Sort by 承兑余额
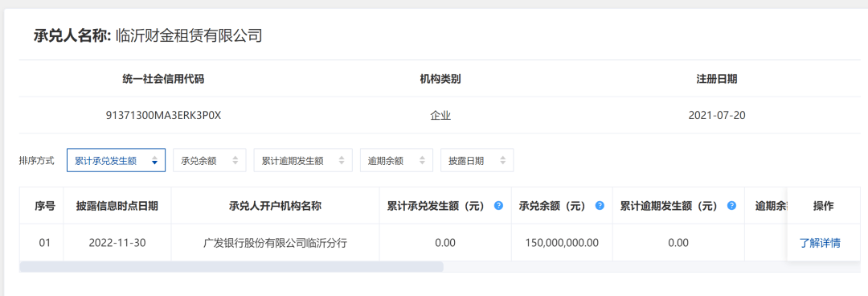The image size is (868, 296). tap(210, 161)
